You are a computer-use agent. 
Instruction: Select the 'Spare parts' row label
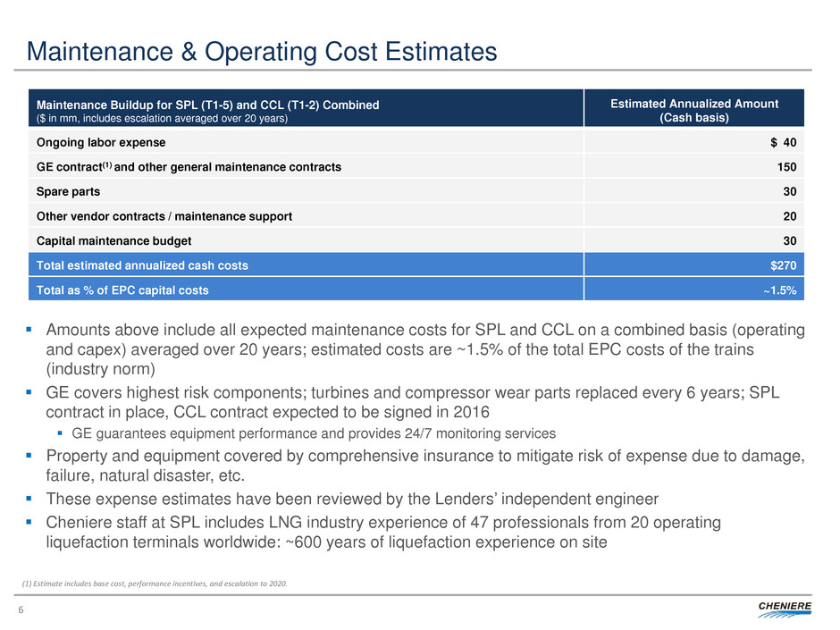(68, 191)
